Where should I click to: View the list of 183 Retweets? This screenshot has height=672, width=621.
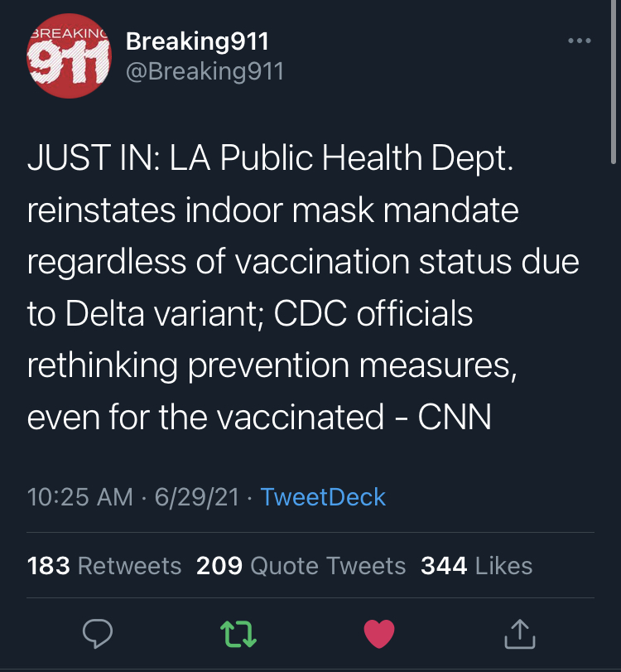[104, 566]
